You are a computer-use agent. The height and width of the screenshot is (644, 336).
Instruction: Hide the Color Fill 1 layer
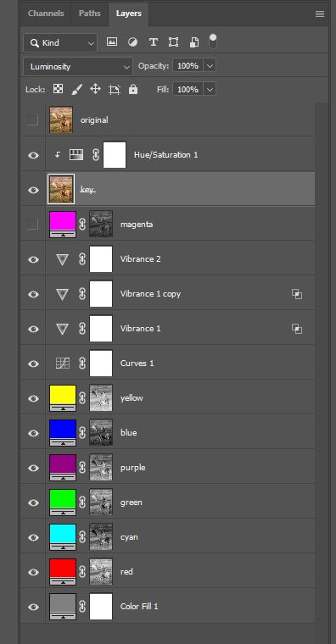point(33,607)
